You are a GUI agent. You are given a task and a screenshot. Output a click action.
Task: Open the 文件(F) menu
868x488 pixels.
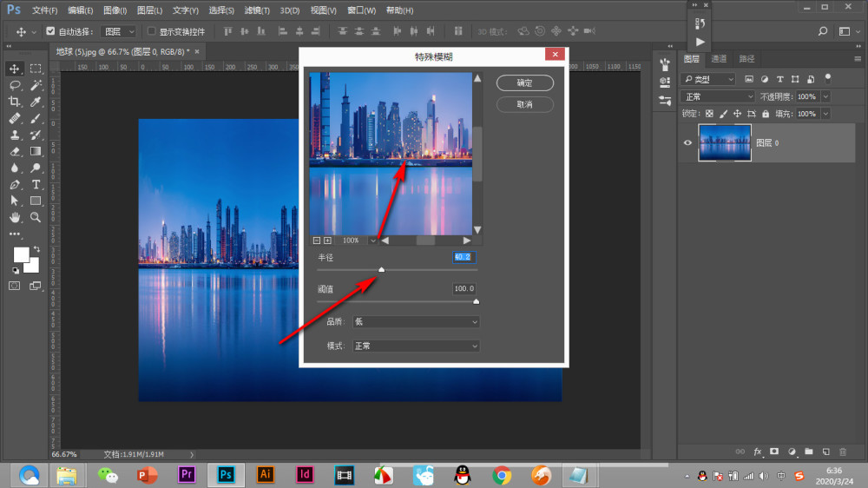44,10
